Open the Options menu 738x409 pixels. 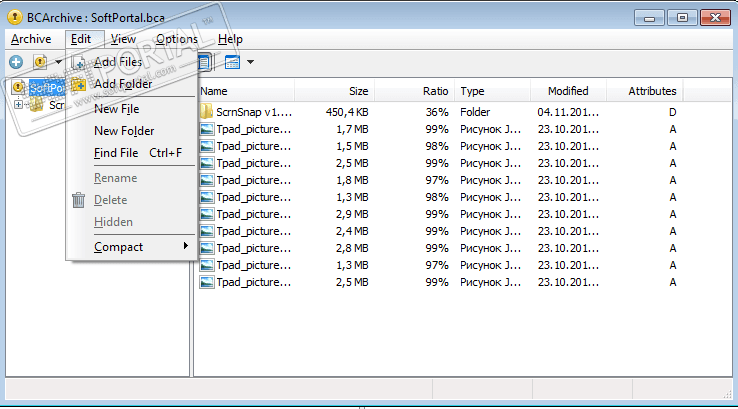coord(177,39)
